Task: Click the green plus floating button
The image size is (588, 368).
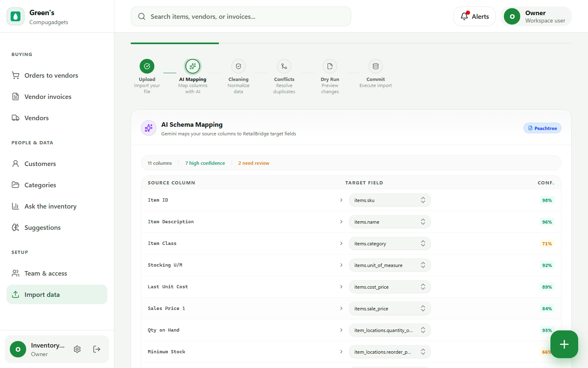Action: click(564, 344)
